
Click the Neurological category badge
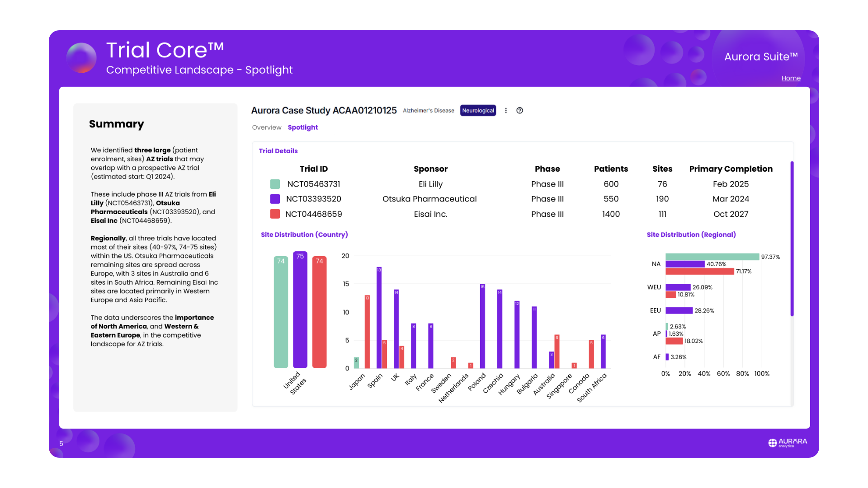pos(478,110)
